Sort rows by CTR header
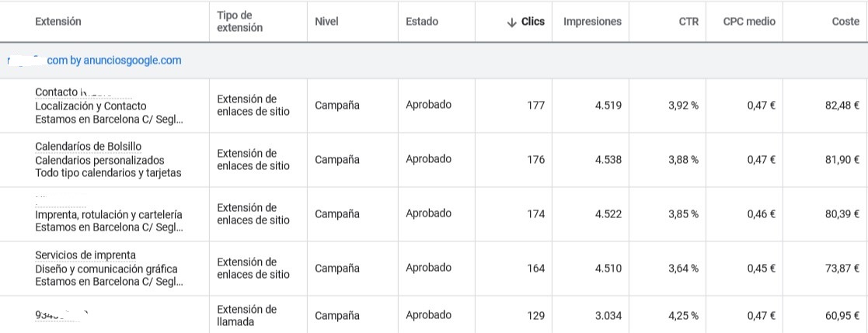Screen dimensions: 868x333 coord(688,22)
